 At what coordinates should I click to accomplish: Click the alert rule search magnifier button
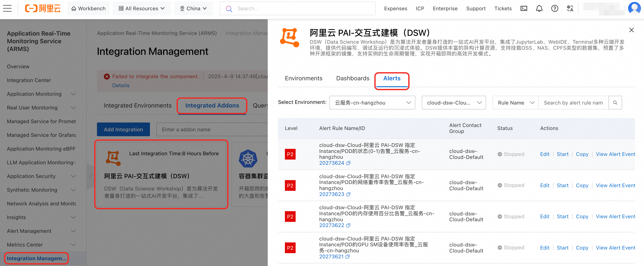click(615, 103)
